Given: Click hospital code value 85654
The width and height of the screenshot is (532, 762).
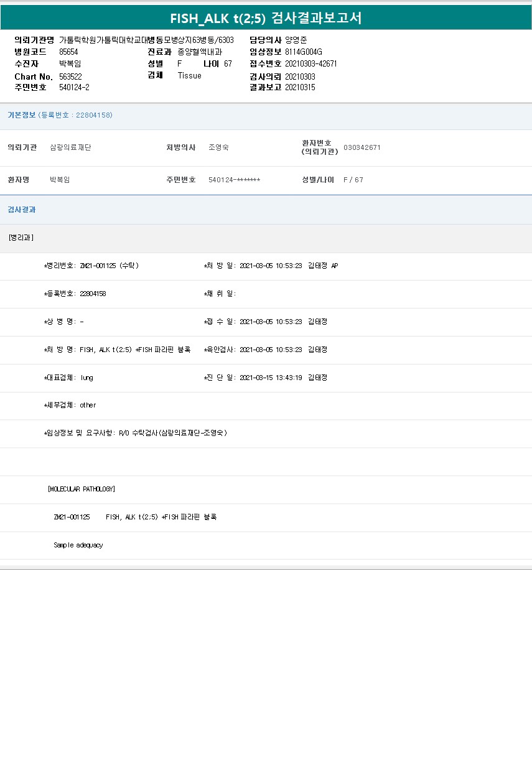Looking at the screenshot, I should coord(68,52).
